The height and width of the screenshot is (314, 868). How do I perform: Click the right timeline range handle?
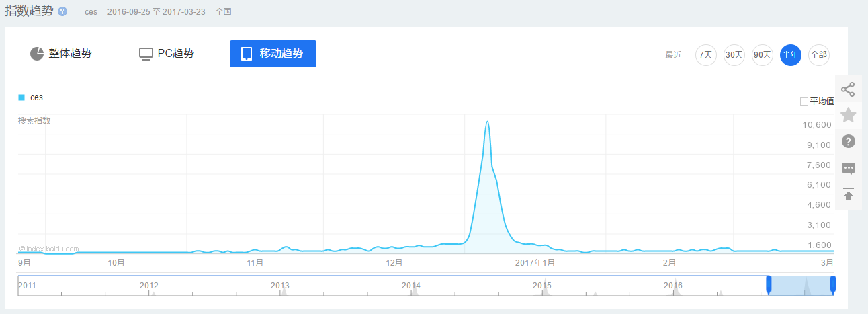tap(833, 285)
